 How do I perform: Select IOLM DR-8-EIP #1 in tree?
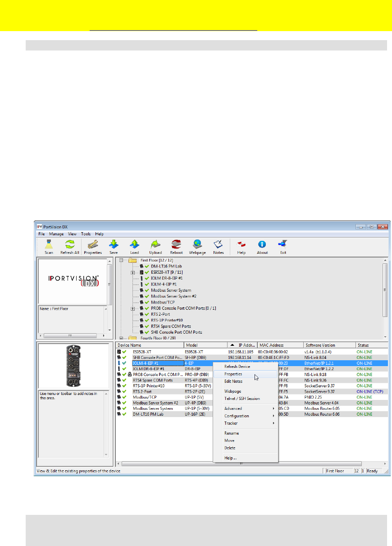(x=167, y=278)
